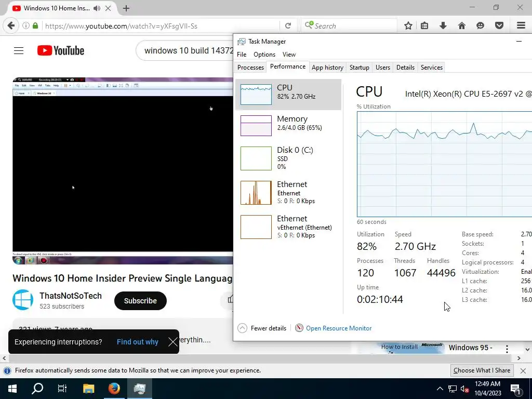Show hidden tray icons chevron
The image size is (532, 399).
pyautogui.click(x=440, y=389)
